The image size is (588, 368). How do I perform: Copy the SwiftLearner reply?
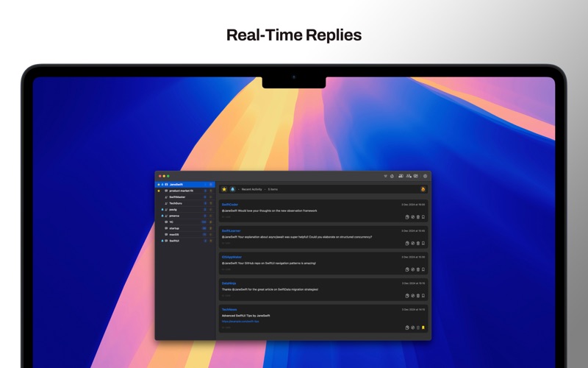407,244
